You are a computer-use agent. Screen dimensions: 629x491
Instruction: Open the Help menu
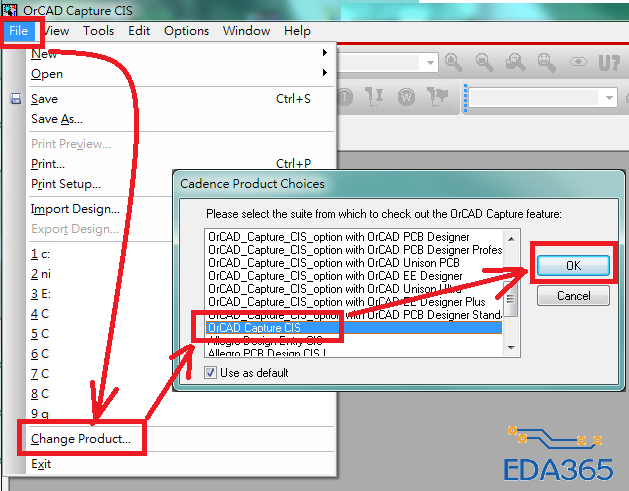tap(297, 31)
